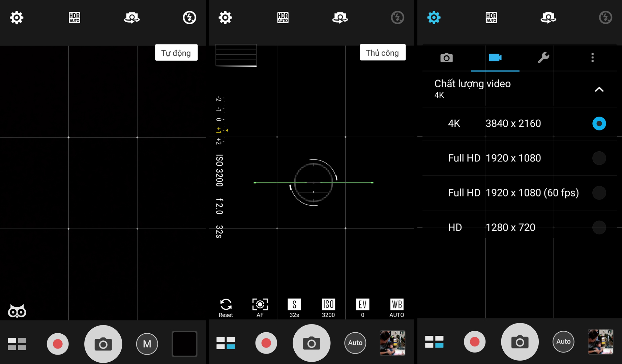Open last photo thumbnail in Thủ công screen

coord(392,343)
